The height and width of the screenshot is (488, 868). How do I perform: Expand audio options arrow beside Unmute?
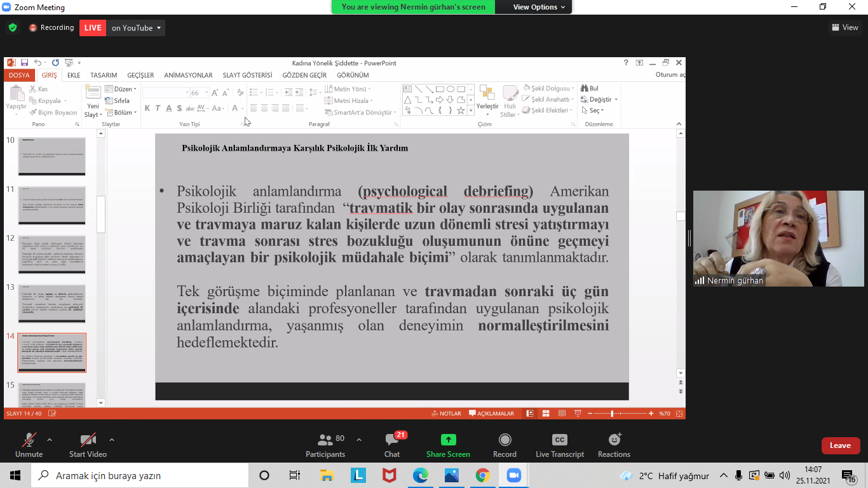coord(50,440)
